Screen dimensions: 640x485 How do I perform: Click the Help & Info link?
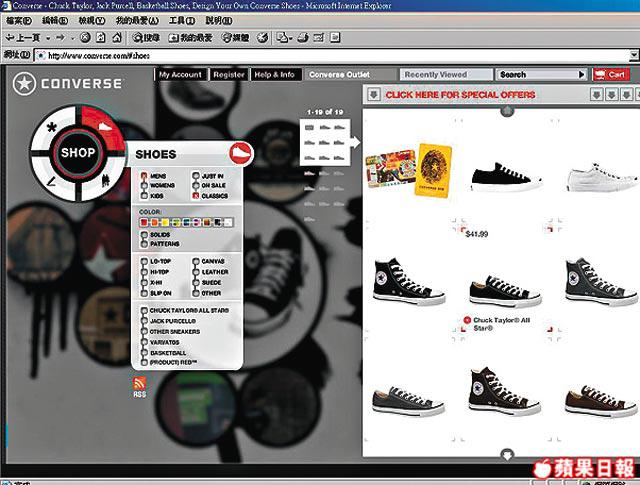pyautogui.click(x=275, y=75)
